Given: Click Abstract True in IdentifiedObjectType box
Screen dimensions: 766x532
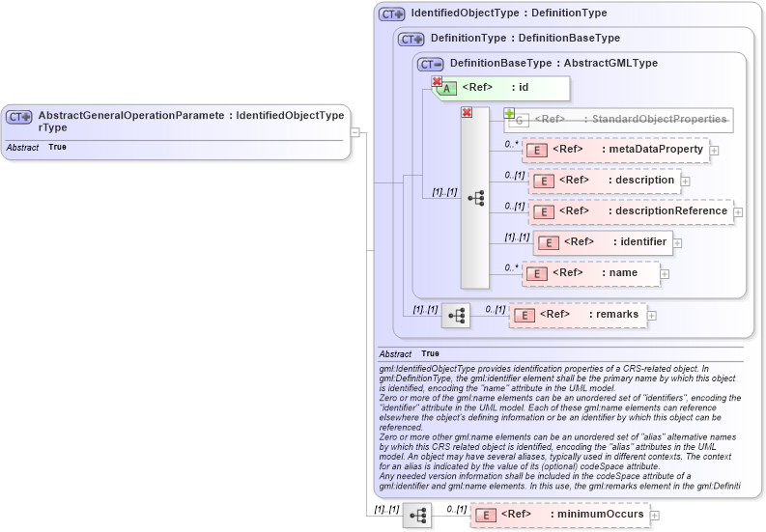Looking at the screenshot, I should pyautogui.click(x=409, y=353).
